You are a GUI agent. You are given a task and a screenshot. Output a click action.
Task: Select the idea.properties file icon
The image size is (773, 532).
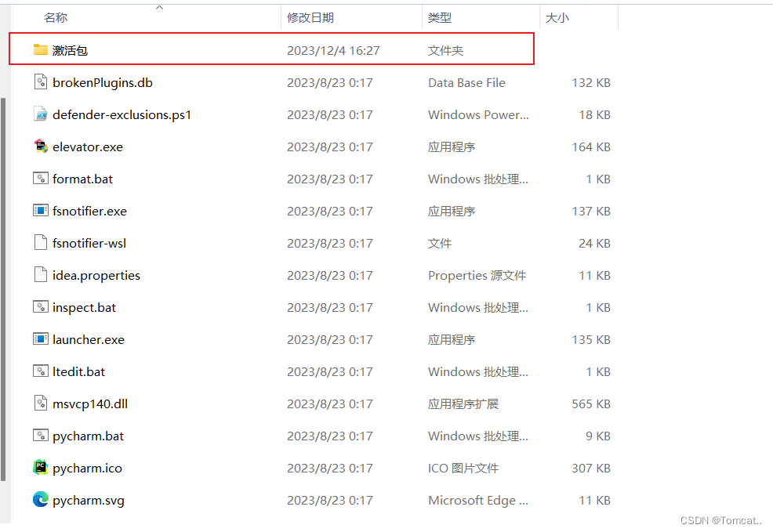pyautogui.click(x=41, y=274)
